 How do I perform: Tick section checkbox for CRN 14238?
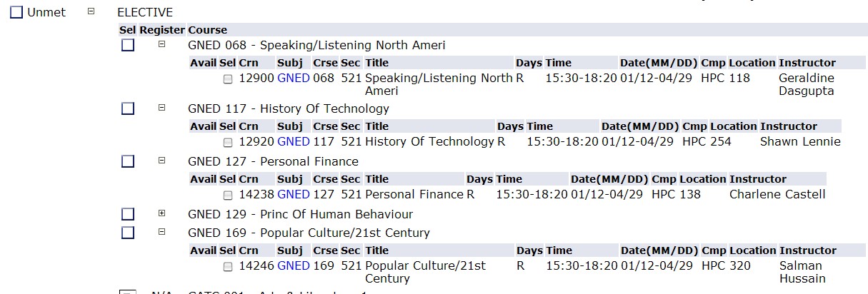coord(228,196)
